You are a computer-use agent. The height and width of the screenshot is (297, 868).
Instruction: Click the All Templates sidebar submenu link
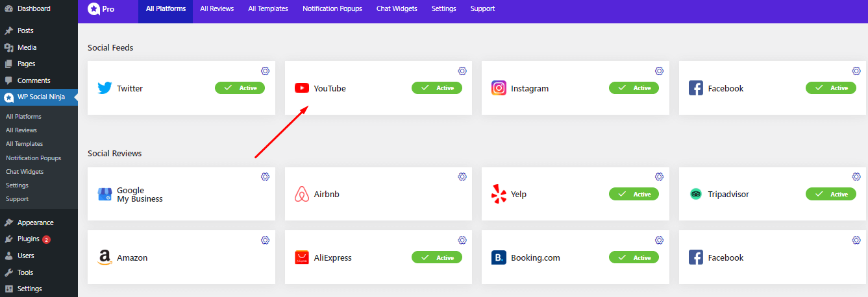(x=24, y=144)
